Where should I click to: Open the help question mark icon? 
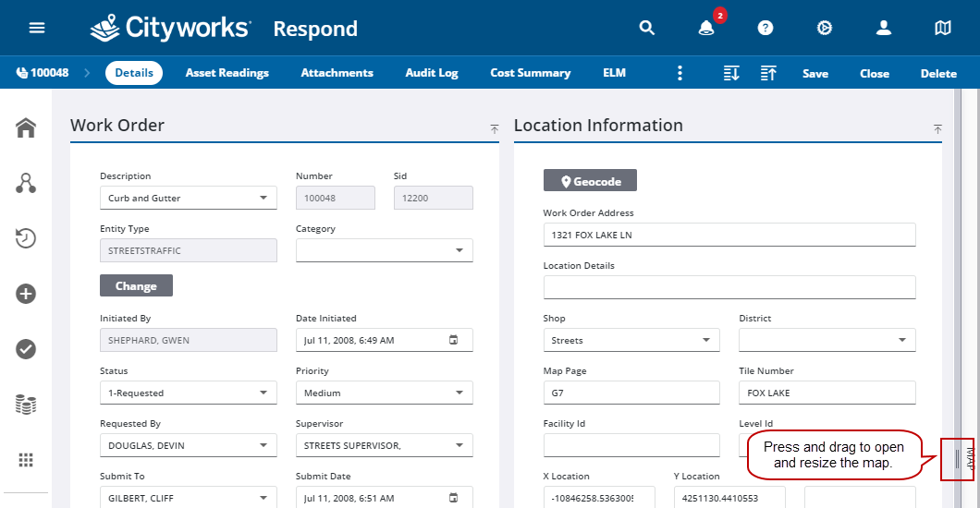point(766,28)
